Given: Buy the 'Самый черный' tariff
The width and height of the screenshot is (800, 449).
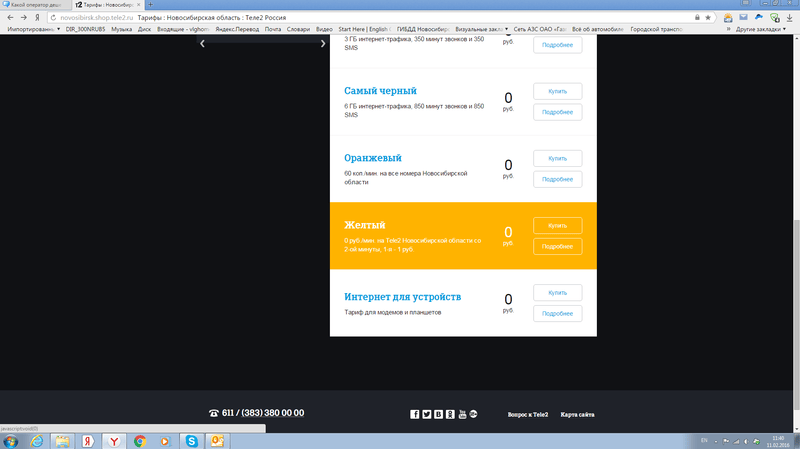Looking at the screenshot, I should [x=558, y=91].
